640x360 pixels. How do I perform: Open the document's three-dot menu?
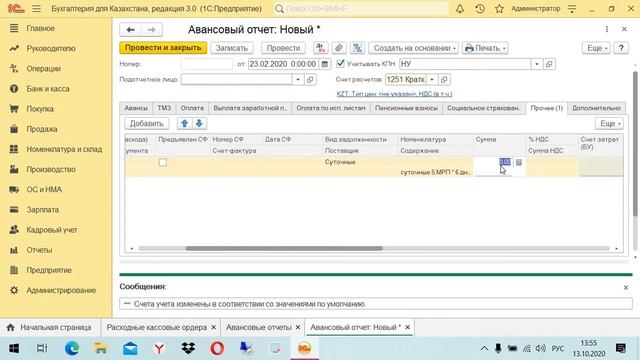[x=607, y=29]
